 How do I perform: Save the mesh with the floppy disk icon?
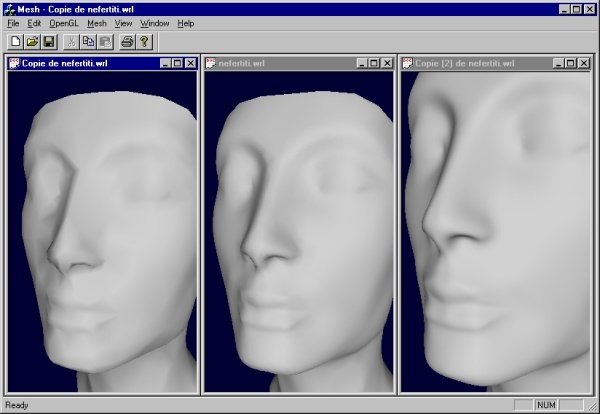[49, 42]
